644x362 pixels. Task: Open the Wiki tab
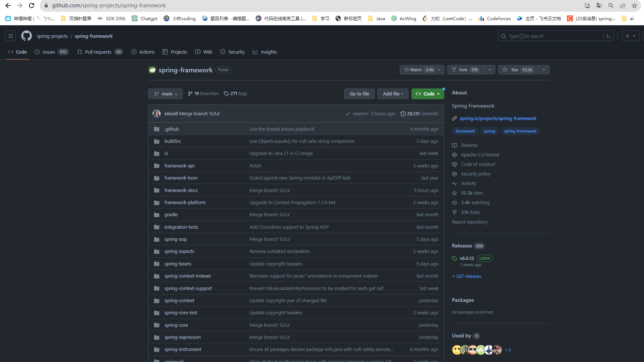coord(204,52)
